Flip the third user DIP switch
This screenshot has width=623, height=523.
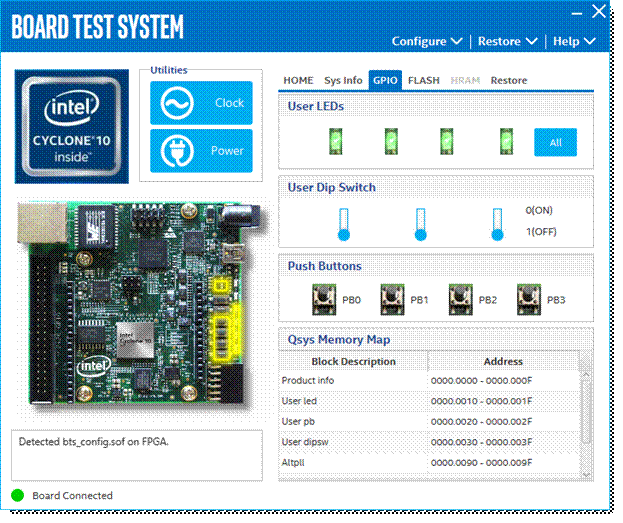497,225
